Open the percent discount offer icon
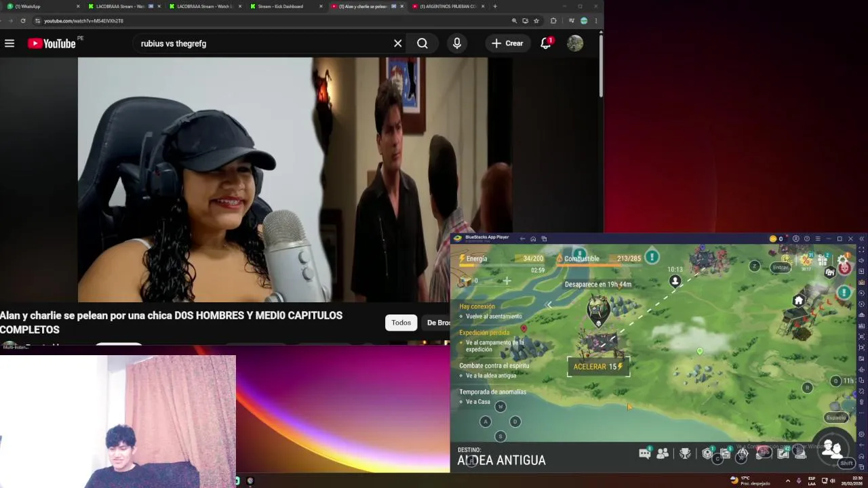 (806, 260)
